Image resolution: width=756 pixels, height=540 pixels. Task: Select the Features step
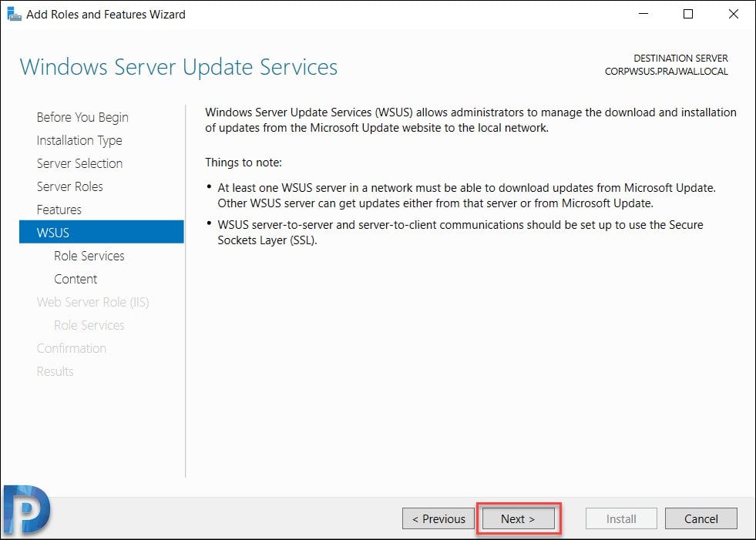tap(59, 210)
